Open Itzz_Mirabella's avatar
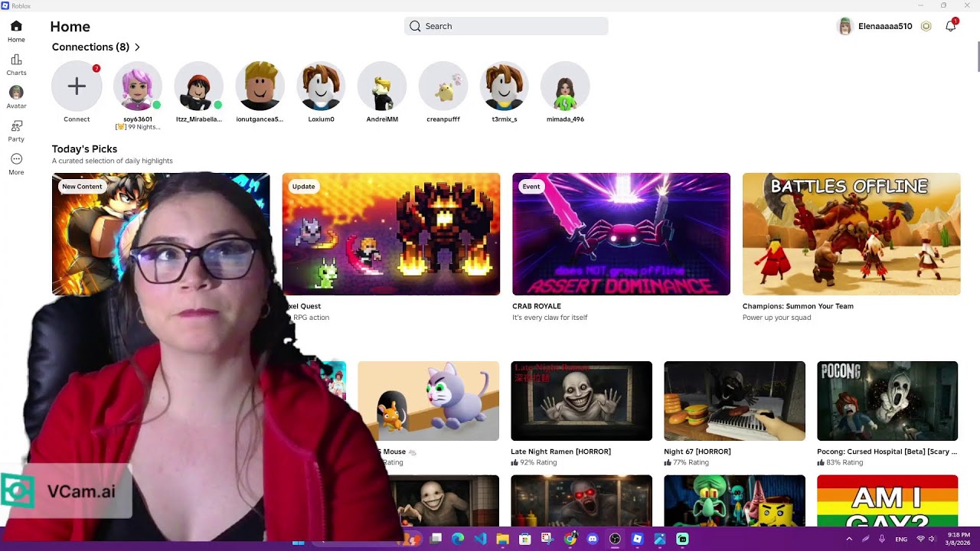The image size is (980, 551). (x=199, y=86)
